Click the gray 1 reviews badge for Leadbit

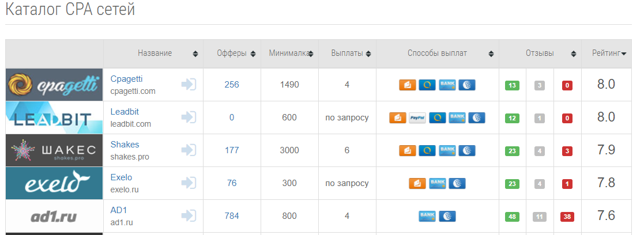click(x=540, y=119)
